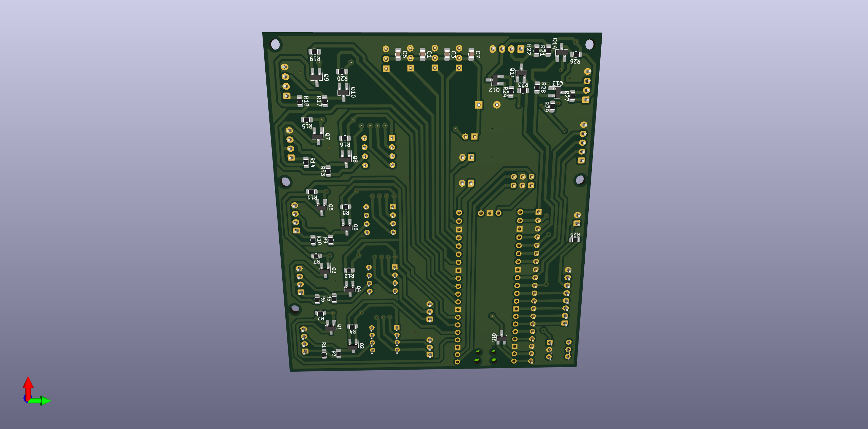Pick the C5 capacitor label
Screen dimensions: 868x429
click(x=405, y=54)
